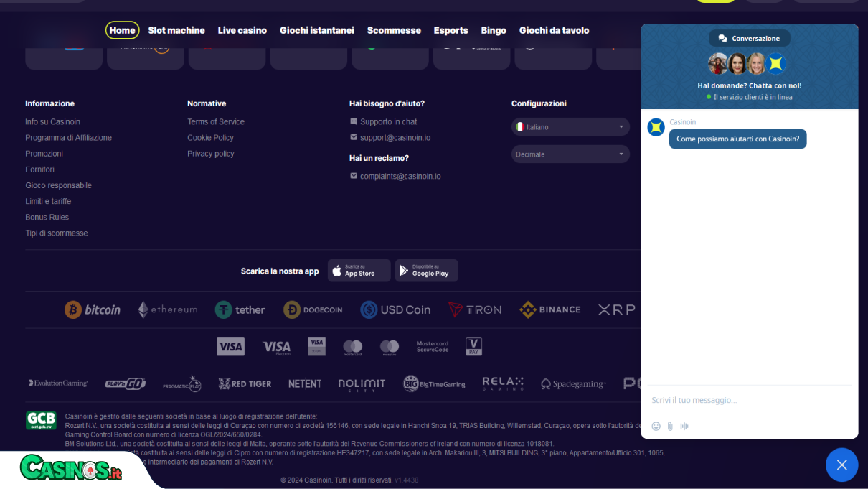
Task: Click the complaints@casinoin.io email link
Action: 395,176
